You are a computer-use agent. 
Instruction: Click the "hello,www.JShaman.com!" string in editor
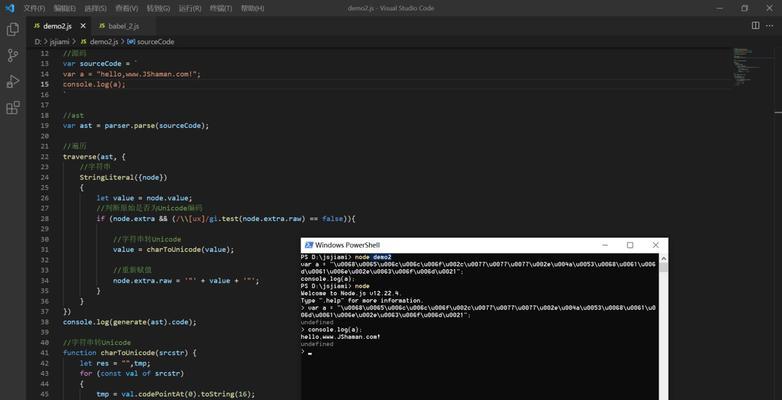tap(148, 74)
